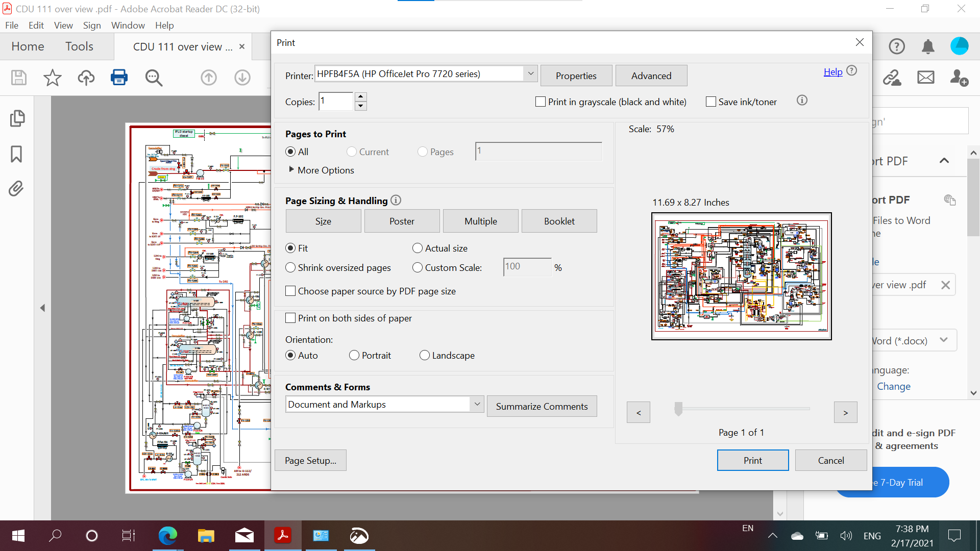
Task: Click the preview page slider handle
Action: click(678, 409)
